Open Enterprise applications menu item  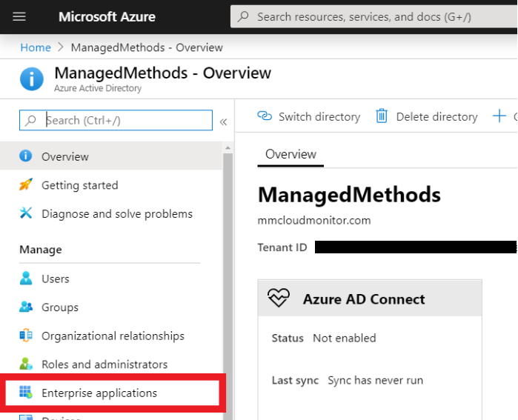[x=99, y=393]
